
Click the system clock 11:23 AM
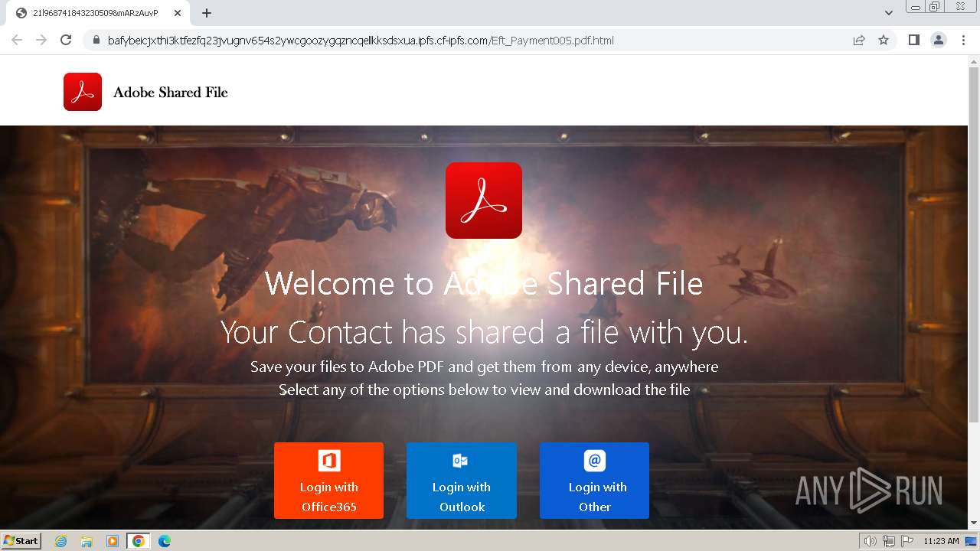click(941, 541)
